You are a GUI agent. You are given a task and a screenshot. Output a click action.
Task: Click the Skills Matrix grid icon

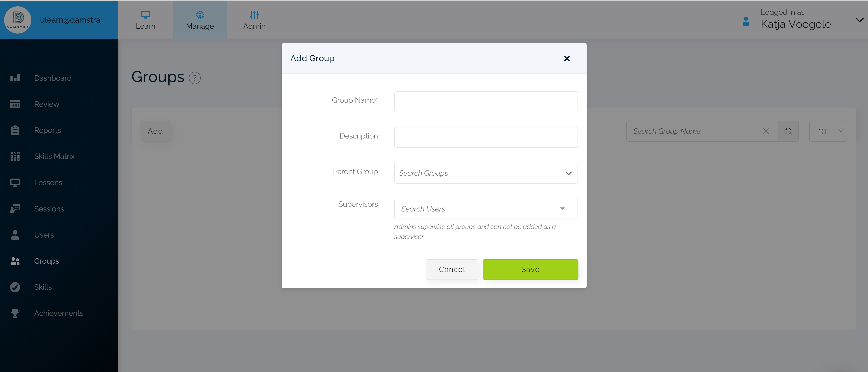tap(15, 156)
